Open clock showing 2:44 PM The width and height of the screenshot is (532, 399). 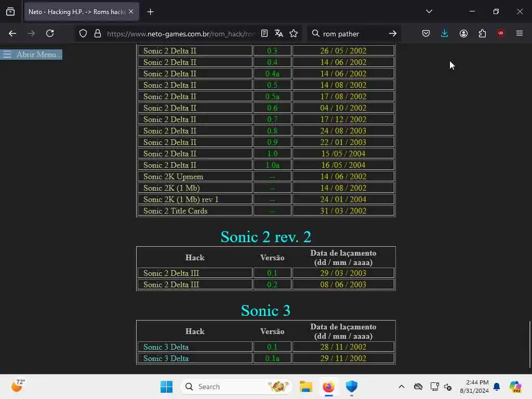474,387
